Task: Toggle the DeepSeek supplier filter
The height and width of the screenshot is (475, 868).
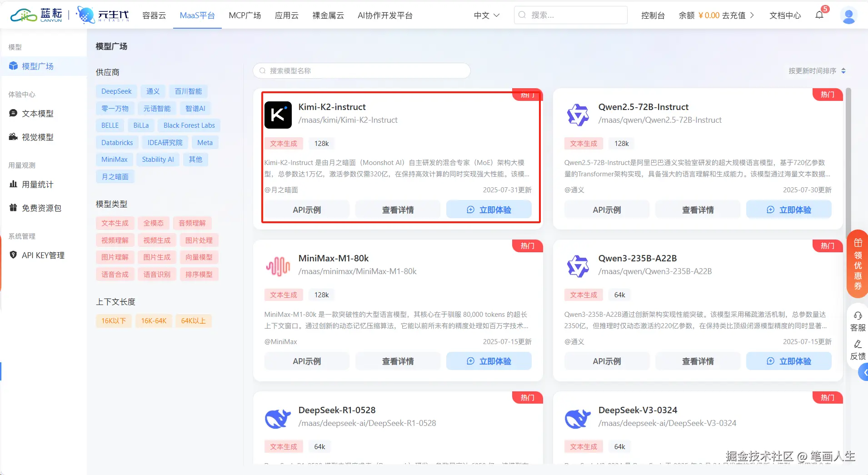Action: [116, 91]
